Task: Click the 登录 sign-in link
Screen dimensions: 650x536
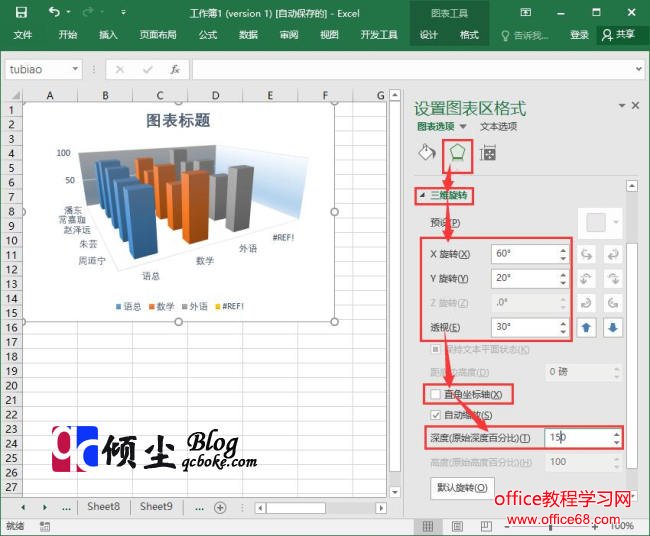Action: [579, 35]
